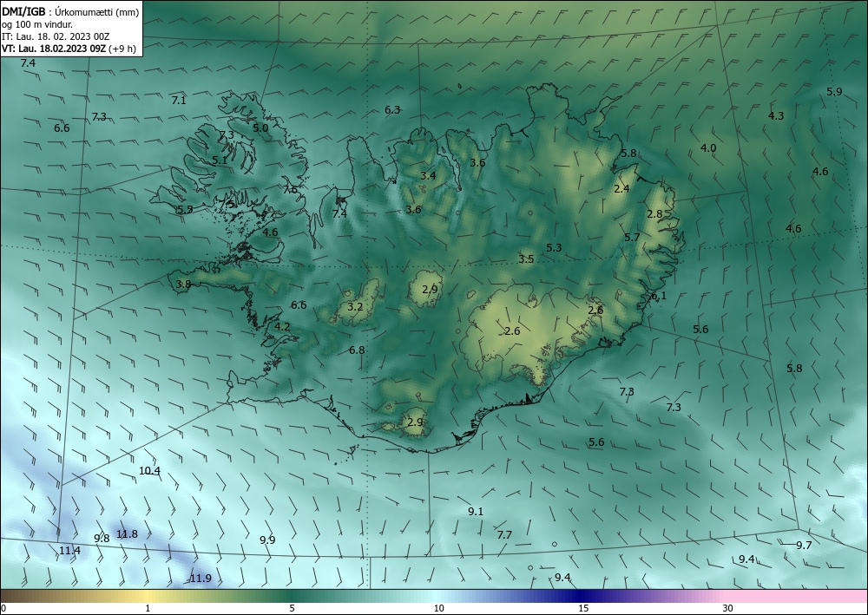Select the 'VT: Lau. 18.02.2023 09Z' line
This screenshot has height=615, width=868.
[x=56, y=49]
